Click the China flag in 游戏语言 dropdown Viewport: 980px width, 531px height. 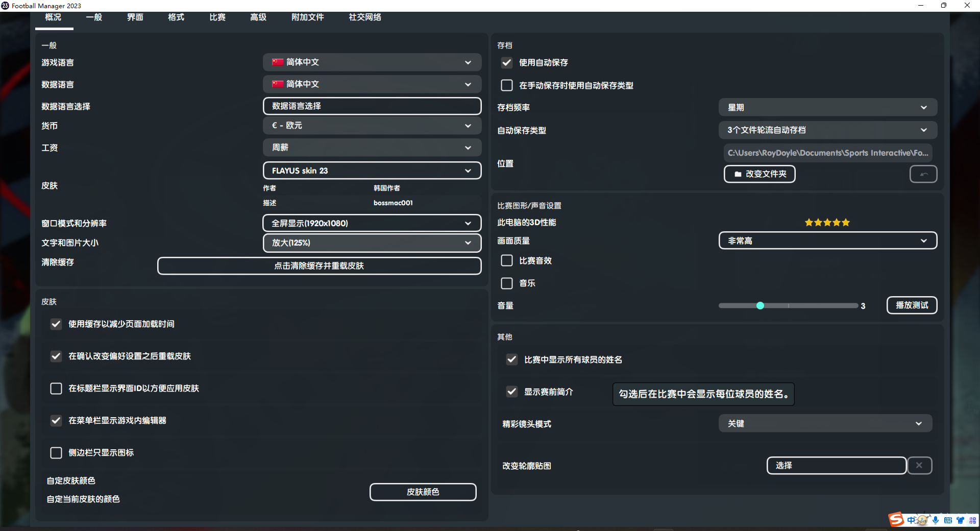278,62
